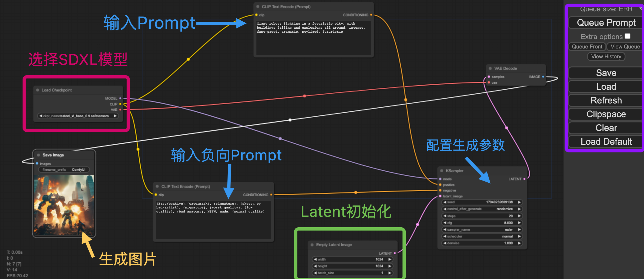Click the MODEL output socket on Load Checkpoint
Viewport: 644px width, 279px height.
[120, 98]
